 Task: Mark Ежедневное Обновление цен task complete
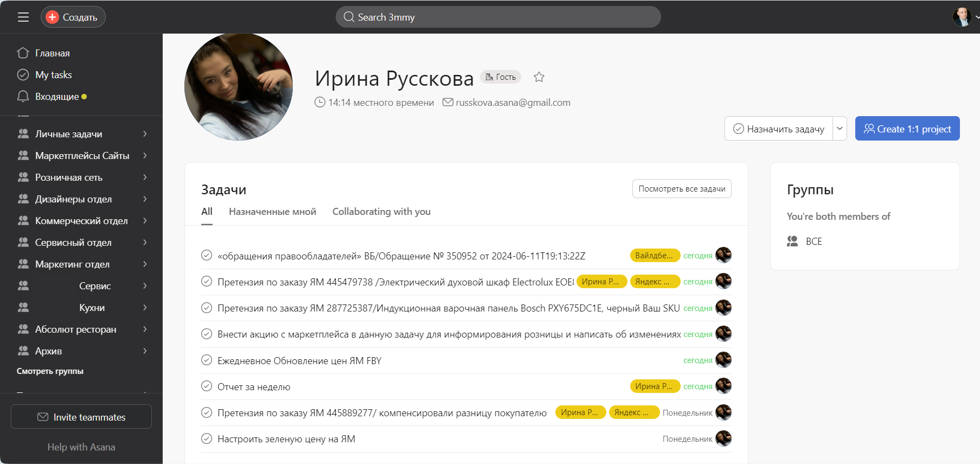(x=207, y=360)
